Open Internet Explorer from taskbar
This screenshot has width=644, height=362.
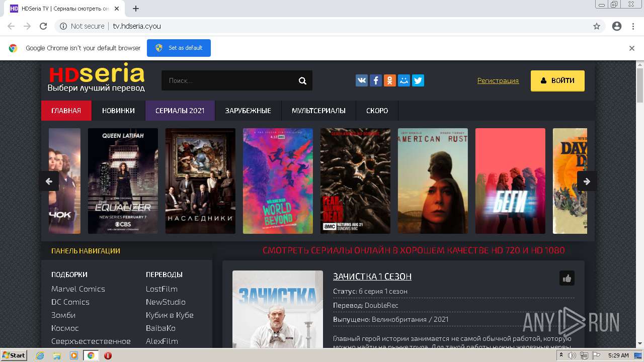[40, 355]
